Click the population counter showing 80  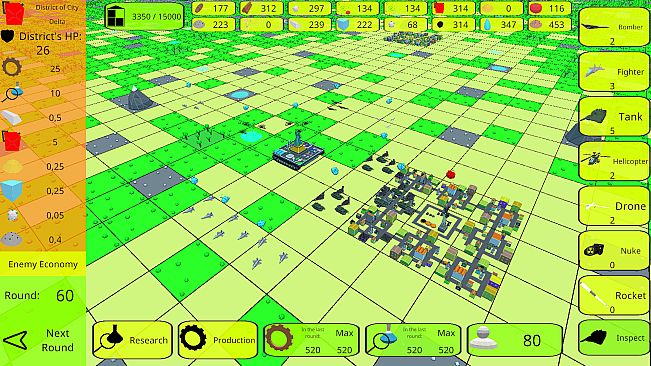click(x=515, y=340)
